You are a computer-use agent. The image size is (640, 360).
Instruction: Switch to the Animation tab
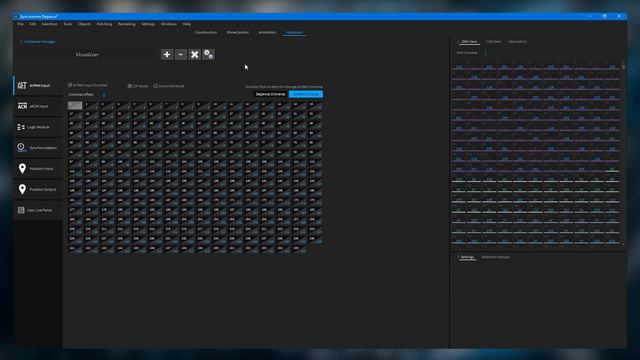click(267, 32)
